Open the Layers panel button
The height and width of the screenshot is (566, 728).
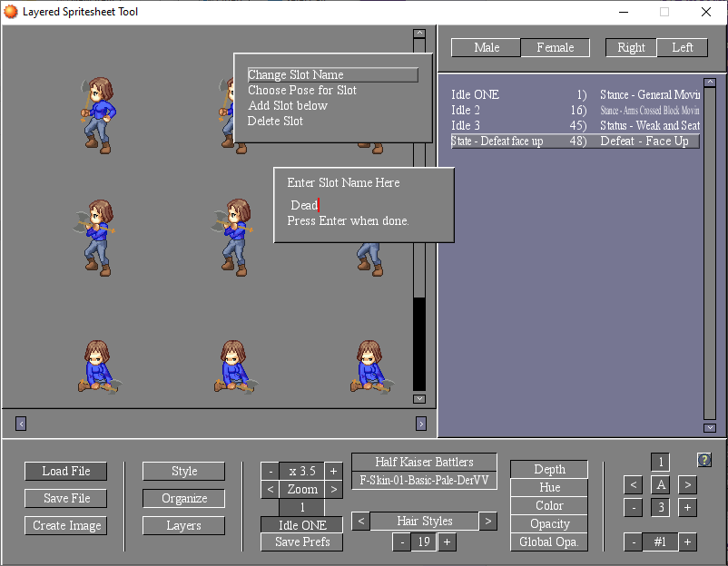pos(184,525)
